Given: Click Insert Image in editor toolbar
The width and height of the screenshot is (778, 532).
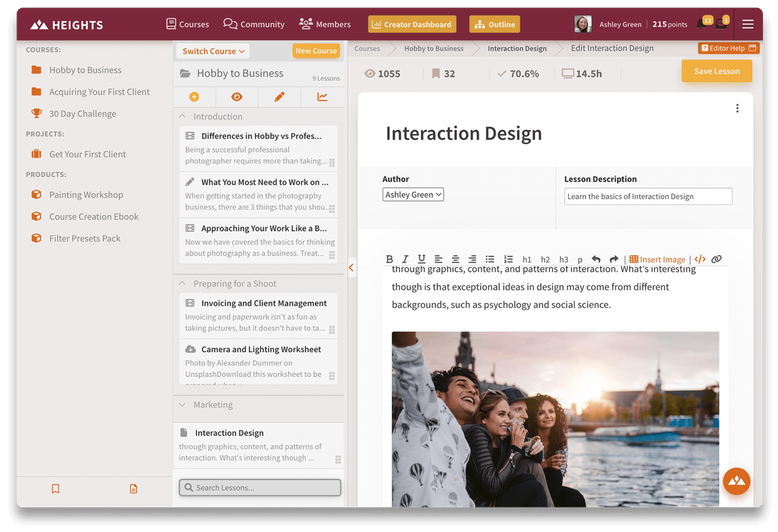Looking at the screenshot, I should pyautogui.click(x=657, y=259).
